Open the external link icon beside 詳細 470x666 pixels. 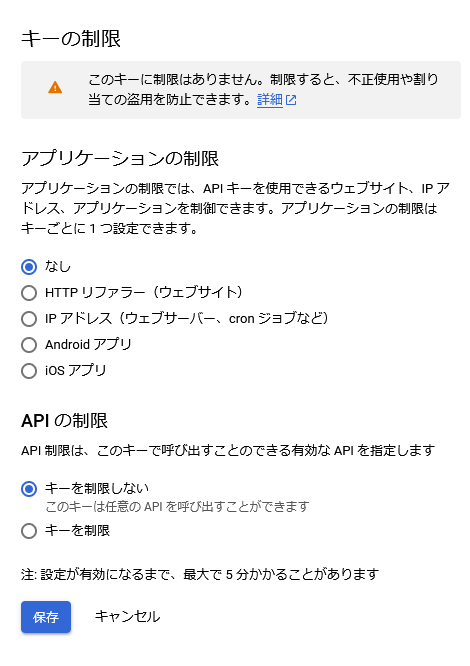tap(291, 100)
